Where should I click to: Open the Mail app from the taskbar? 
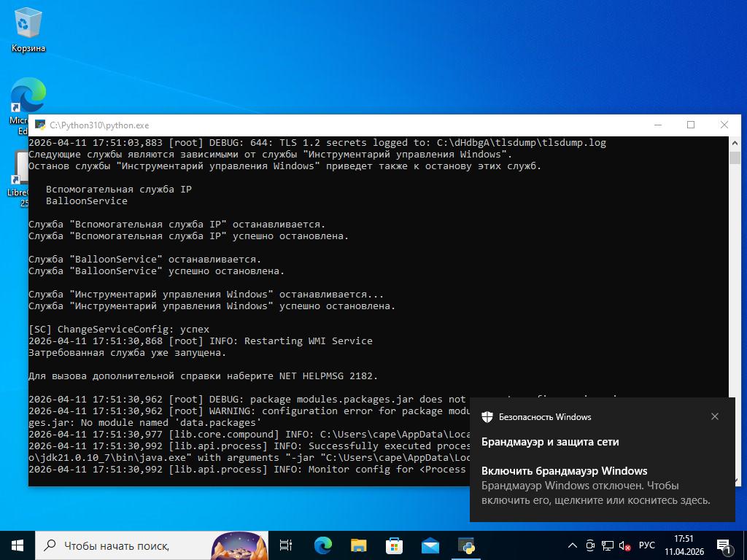[430, 545]
